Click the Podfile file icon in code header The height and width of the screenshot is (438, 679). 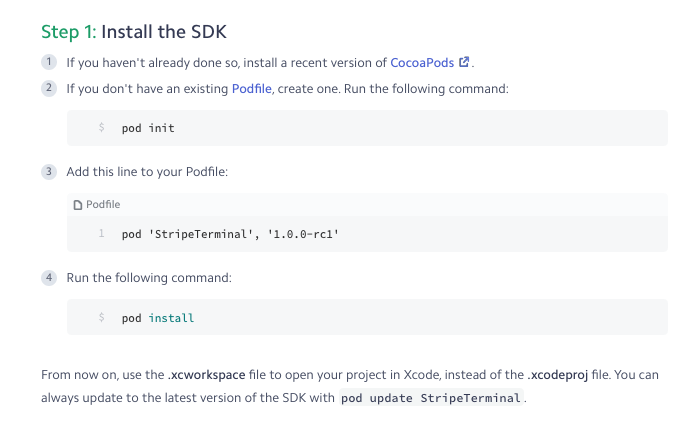[x=78, y=204]
